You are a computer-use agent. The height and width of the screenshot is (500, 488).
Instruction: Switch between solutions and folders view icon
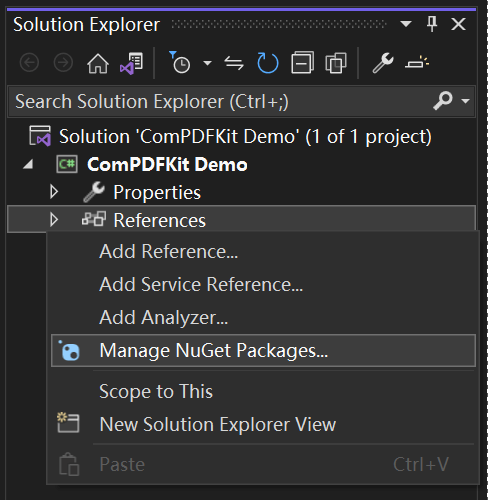(x=131, y=63)
